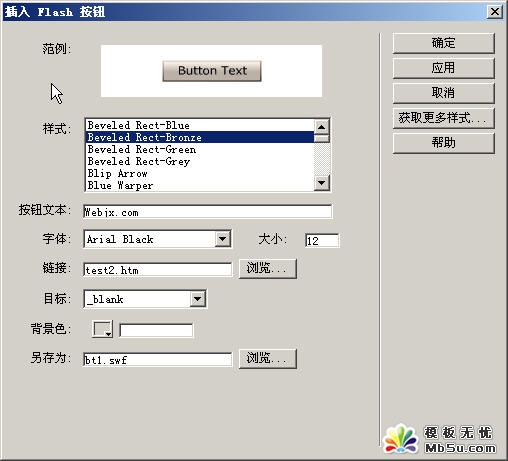Focus the 另存为 field with bt1.swf
The height and width of the screenshot is (461, 508).
tap(158, 360)
